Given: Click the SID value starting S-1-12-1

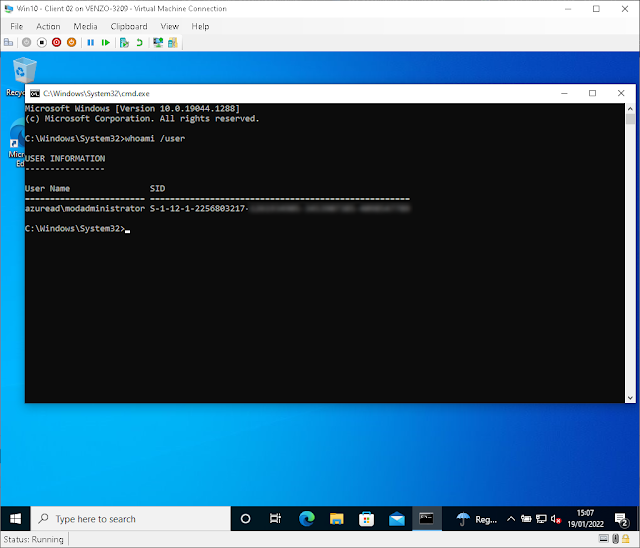Looking at the screenshot, I should (x=280, y=209).
